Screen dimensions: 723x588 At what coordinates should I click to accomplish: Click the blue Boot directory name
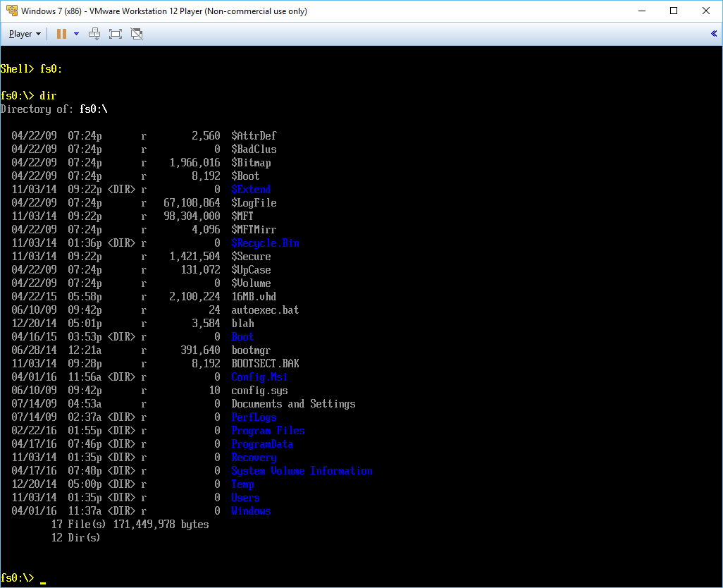tap(242, 336)
